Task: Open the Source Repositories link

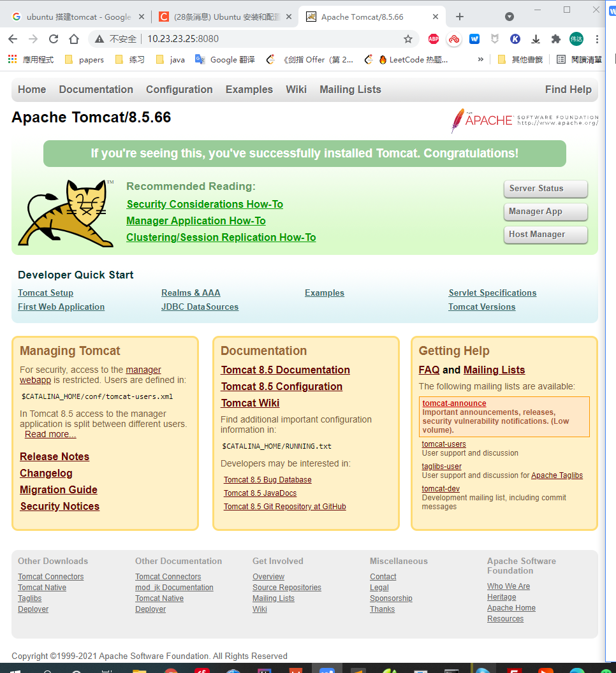Action: (x=286, y=588)
